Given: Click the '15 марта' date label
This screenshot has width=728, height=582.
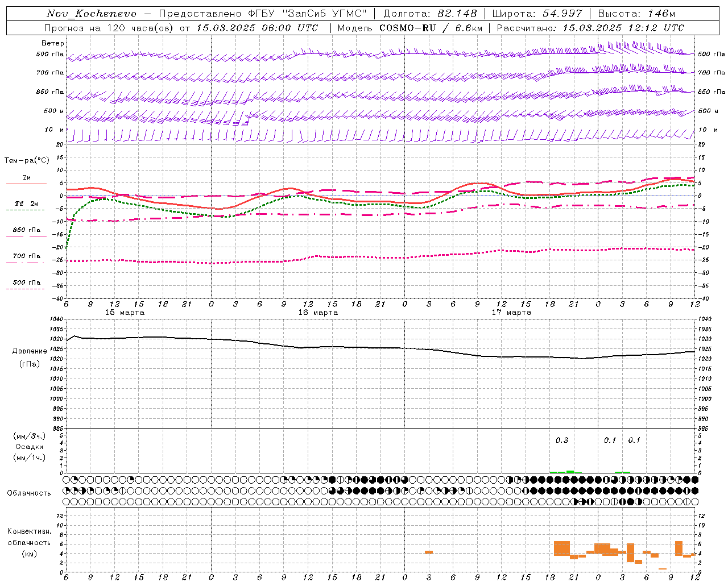Looking at the screenshot, I should pyautogui.click(x=125, y=313).
